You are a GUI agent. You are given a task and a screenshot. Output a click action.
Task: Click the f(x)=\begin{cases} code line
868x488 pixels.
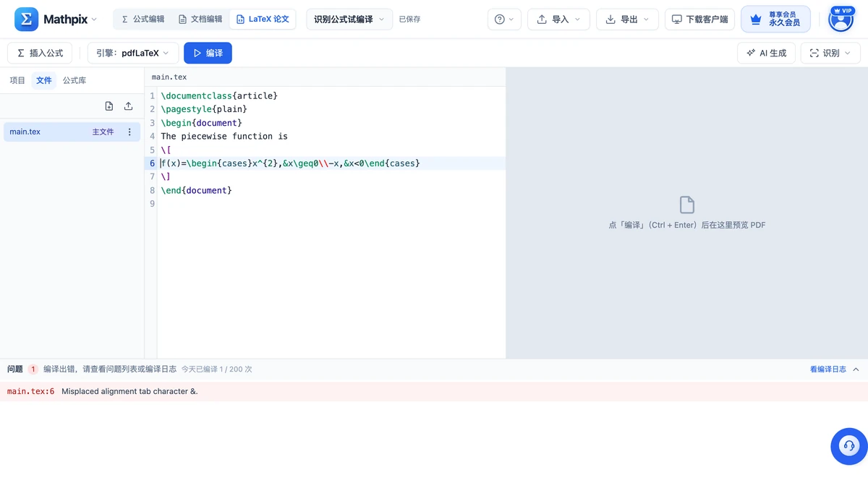(290, 163)
